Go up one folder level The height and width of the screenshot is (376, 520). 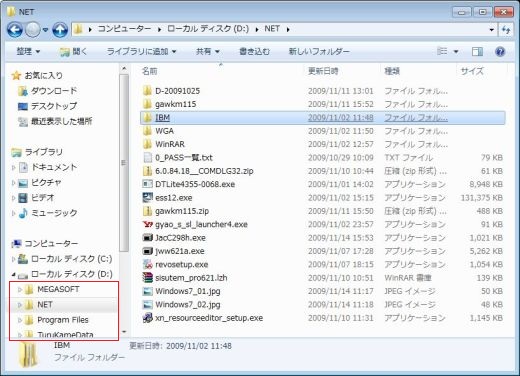(x=60, y=30)
